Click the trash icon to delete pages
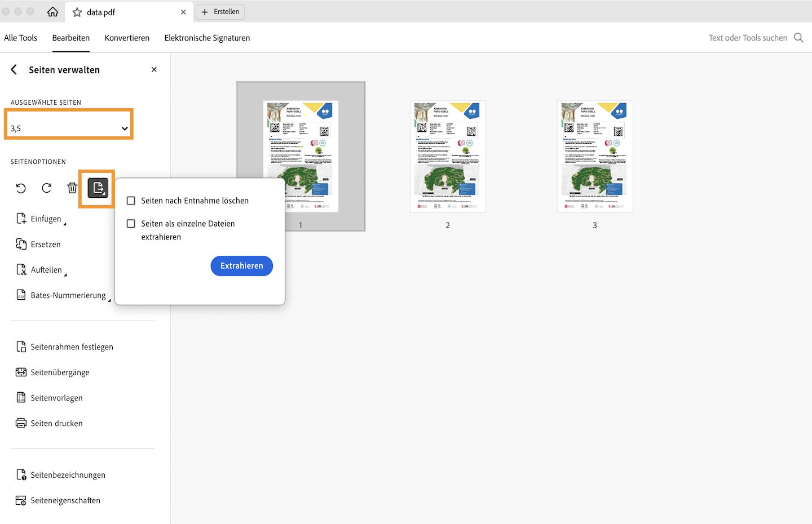The height and width of the screenshot is (524, 812). coord(72,188)
